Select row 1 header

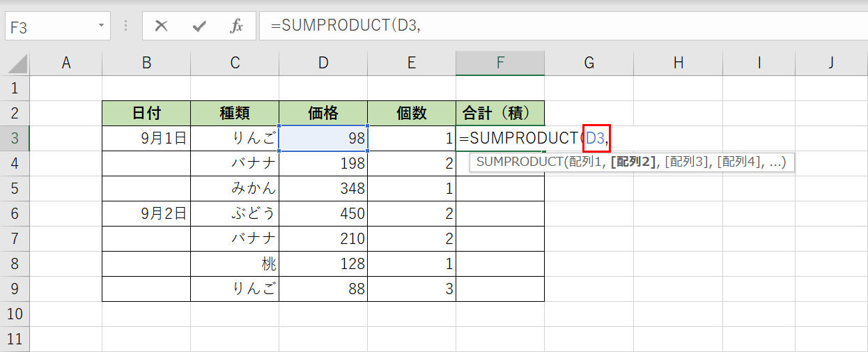[x=15, y=88]
